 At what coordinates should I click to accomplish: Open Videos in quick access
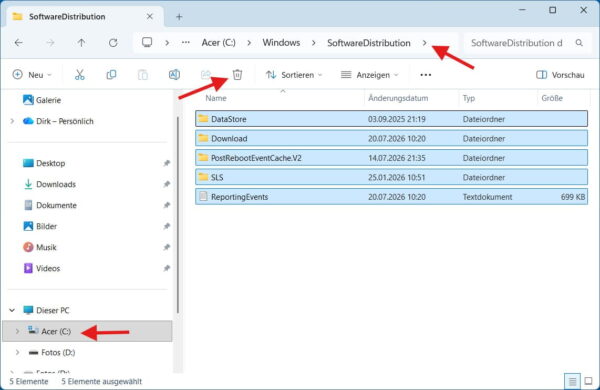pos(41,269)
